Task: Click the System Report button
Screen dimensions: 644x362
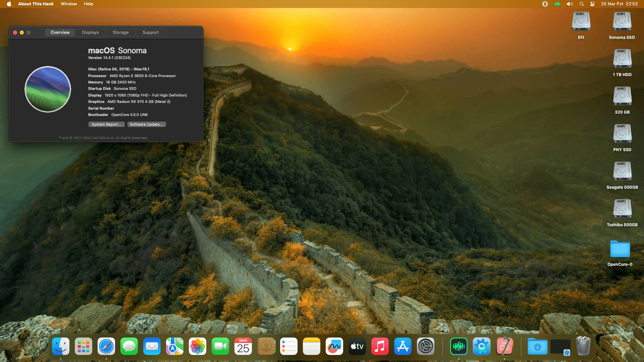Action: (x=106, y=124)
